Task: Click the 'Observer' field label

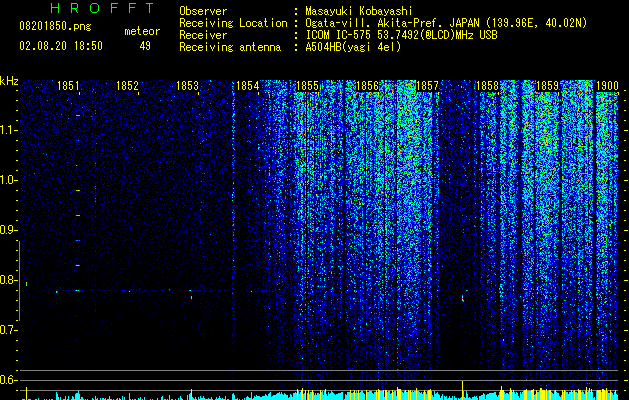Action: pyautogui.click(x=203, y=11)
